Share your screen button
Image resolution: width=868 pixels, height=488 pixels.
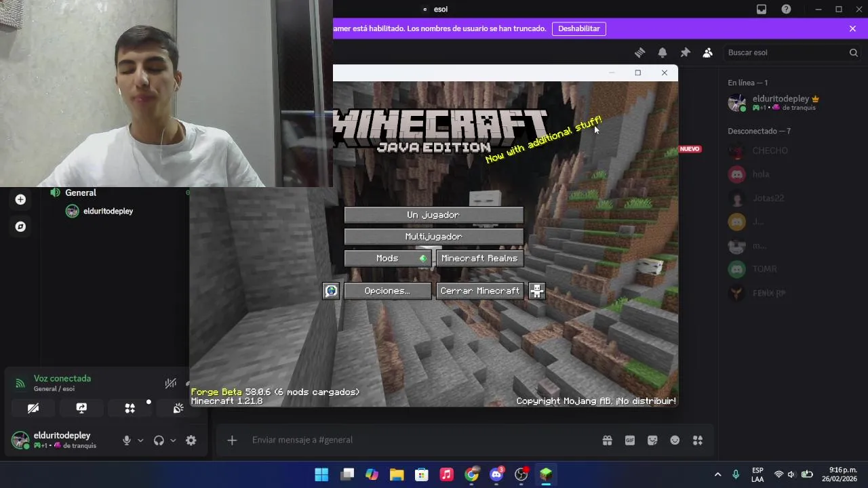(x=81, y=408)
